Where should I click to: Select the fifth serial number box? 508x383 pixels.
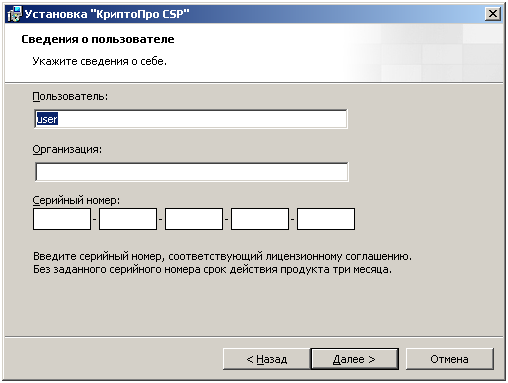tap(326, 219)
